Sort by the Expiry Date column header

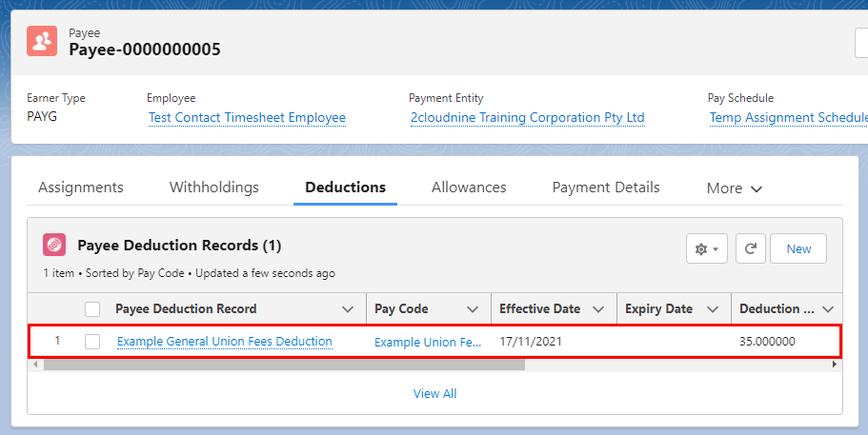(658, 309)
